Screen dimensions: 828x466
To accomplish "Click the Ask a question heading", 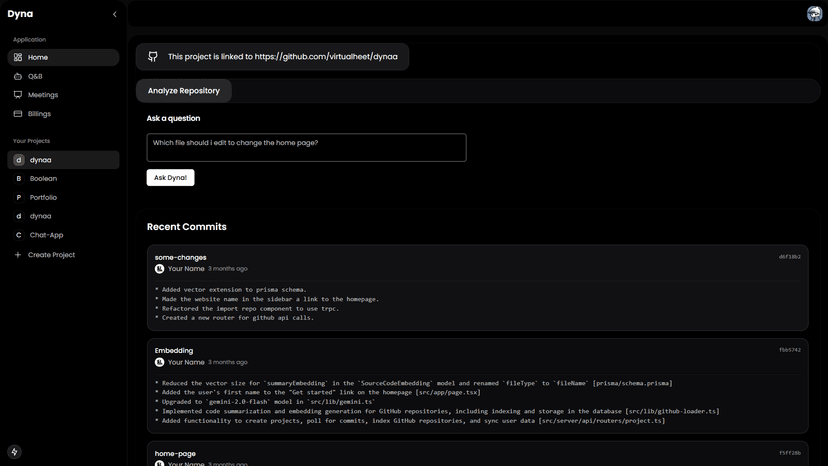I will tap(173, 118).
